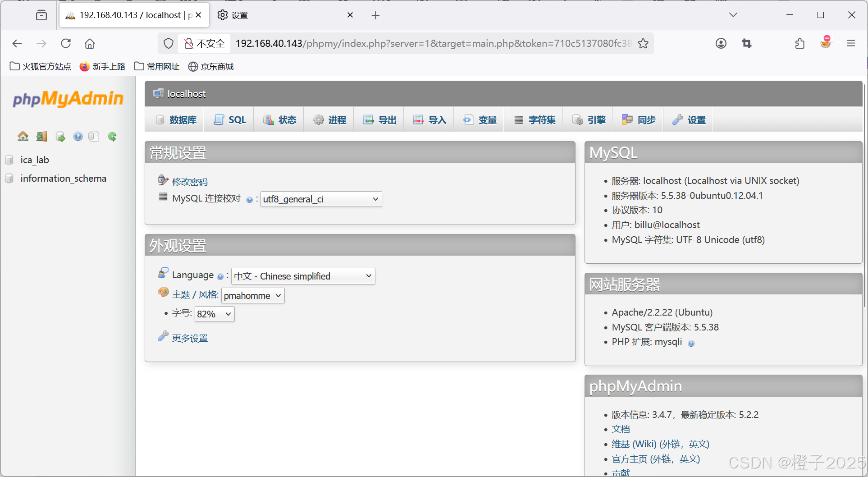868x477 pixels.
Task: Open the 同步 synchronize tab
Action: point(639,120)
